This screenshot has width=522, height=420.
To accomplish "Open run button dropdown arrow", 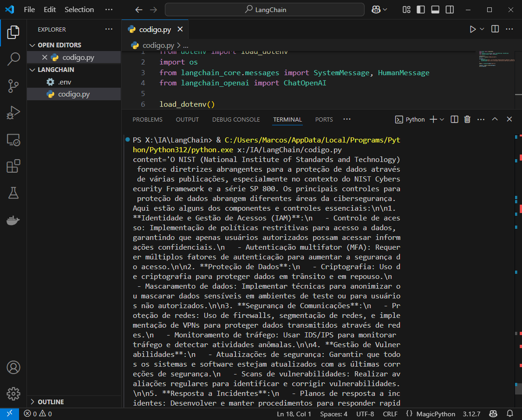I will coord(482,29).
